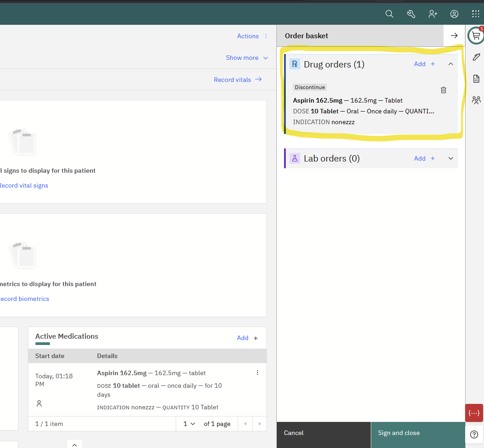
Task: Click the add patient icon
Action: coord(433,14)
